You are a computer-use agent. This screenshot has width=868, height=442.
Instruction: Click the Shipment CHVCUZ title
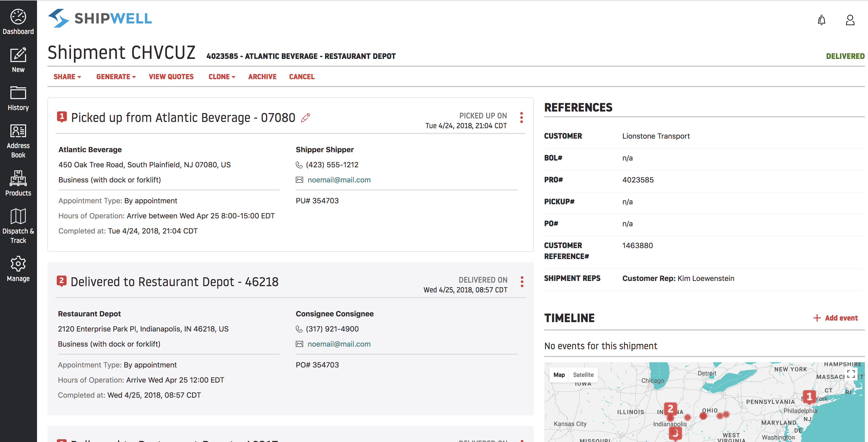click(121, 53)
